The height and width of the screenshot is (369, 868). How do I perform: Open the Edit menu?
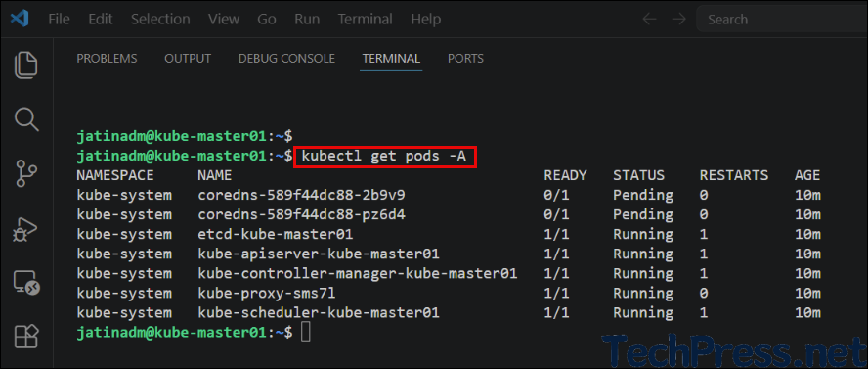point(101,20)
